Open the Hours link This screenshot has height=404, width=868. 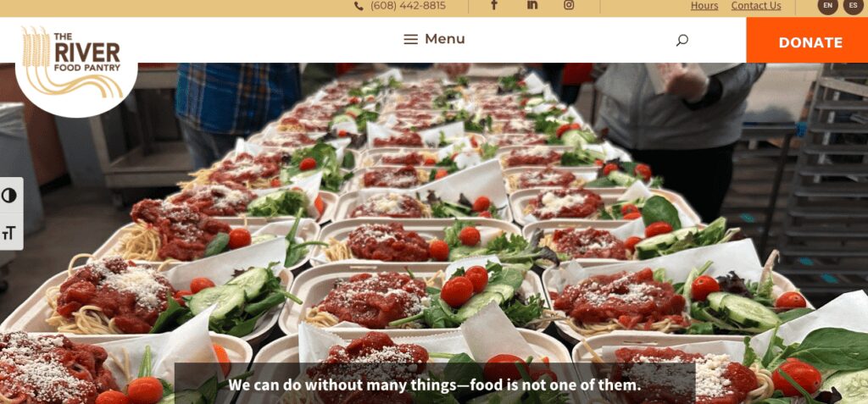(704, 6)
